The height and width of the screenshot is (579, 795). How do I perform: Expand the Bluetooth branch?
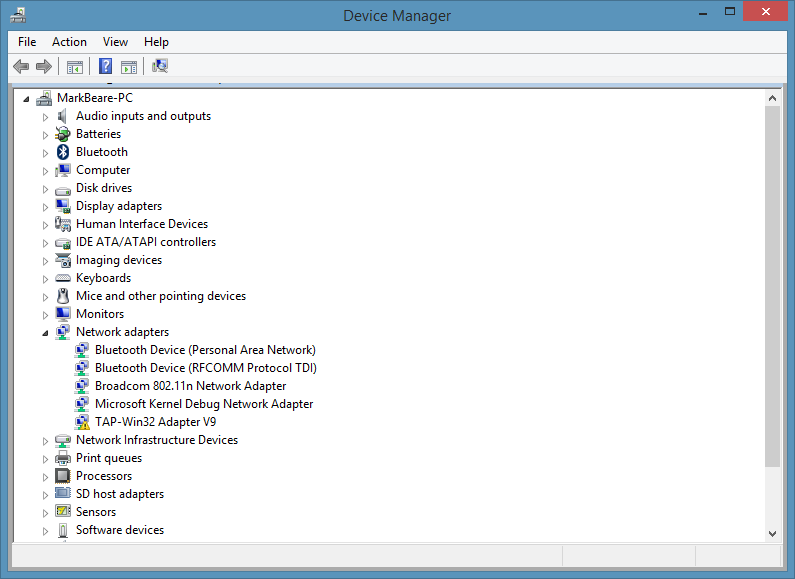click(x=45, y=153)
